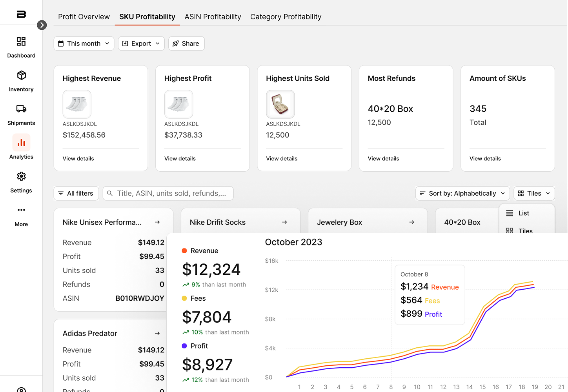
Task: Select the SKU Profitability tab
Action: click(147, 17)
